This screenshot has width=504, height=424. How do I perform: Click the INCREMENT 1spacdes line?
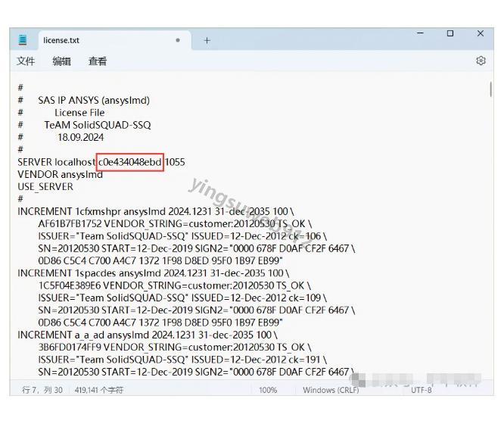pyautogui.click(x=154, y=273)
